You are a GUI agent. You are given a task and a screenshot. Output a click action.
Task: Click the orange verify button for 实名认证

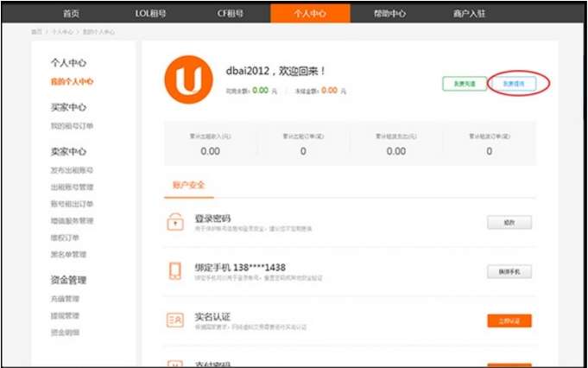[x=509, y=320]
